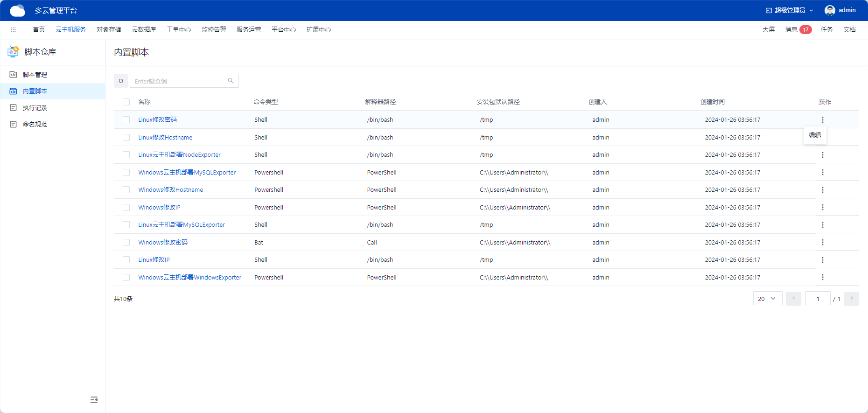Open the Linux修改Hostname script link
Viewport: 868px width, 413px height.
[165, 138]
